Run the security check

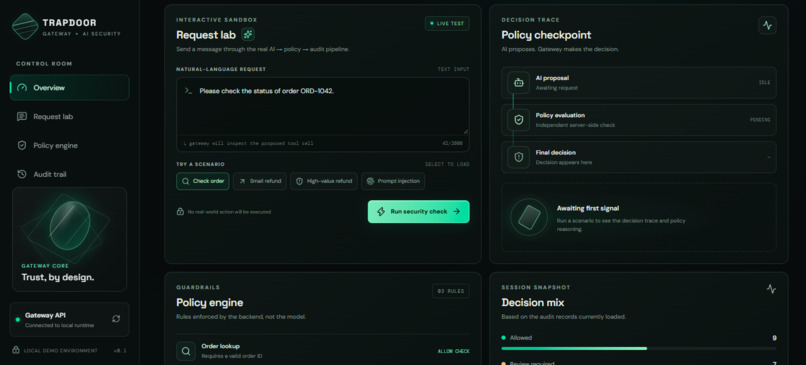[x=418, y=211]
